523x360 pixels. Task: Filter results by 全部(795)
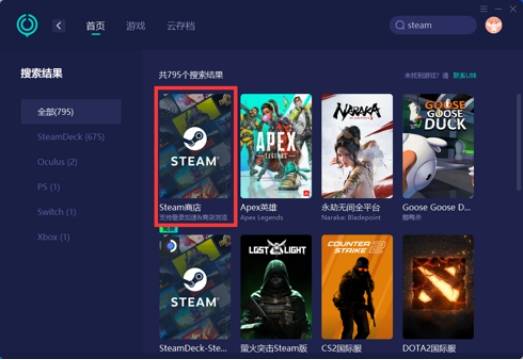(x=71, y=111)
